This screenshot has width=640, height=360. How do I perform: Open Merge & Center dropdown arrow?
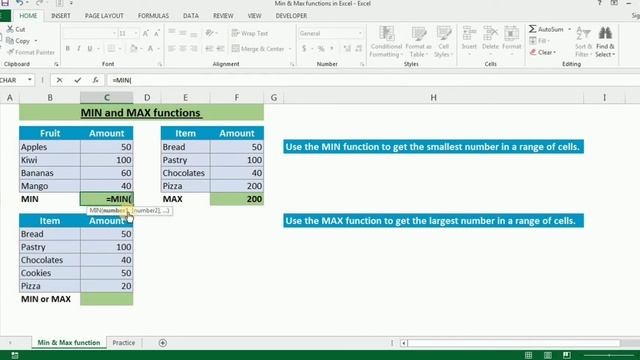[290, 49]
